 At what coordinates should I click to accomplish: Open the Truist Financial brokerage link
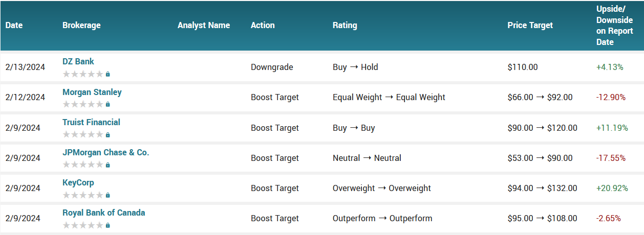tap(91, 122)
